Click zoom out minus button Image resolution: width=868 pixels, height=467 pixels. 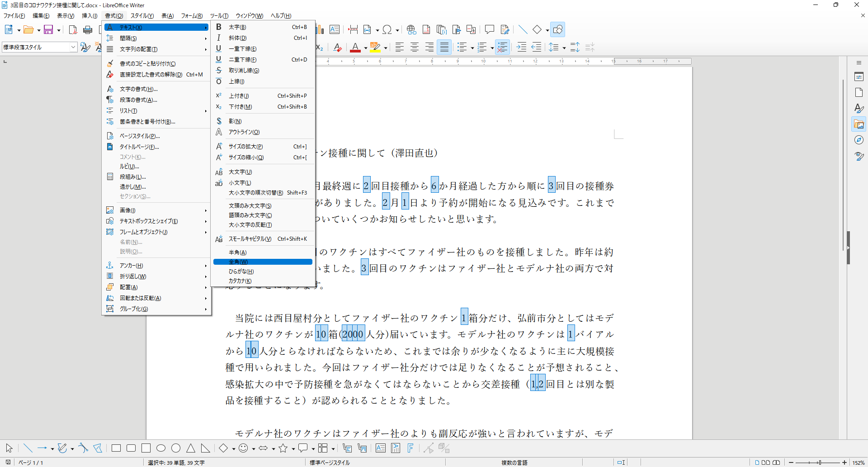pyautogui.click(x=791, y=462)
